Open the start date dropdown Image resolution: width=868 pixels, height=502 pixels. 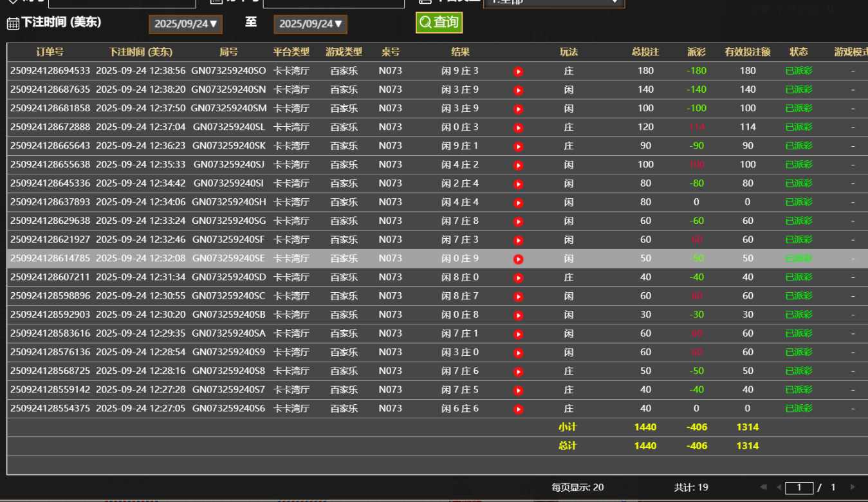coord(185,24)
